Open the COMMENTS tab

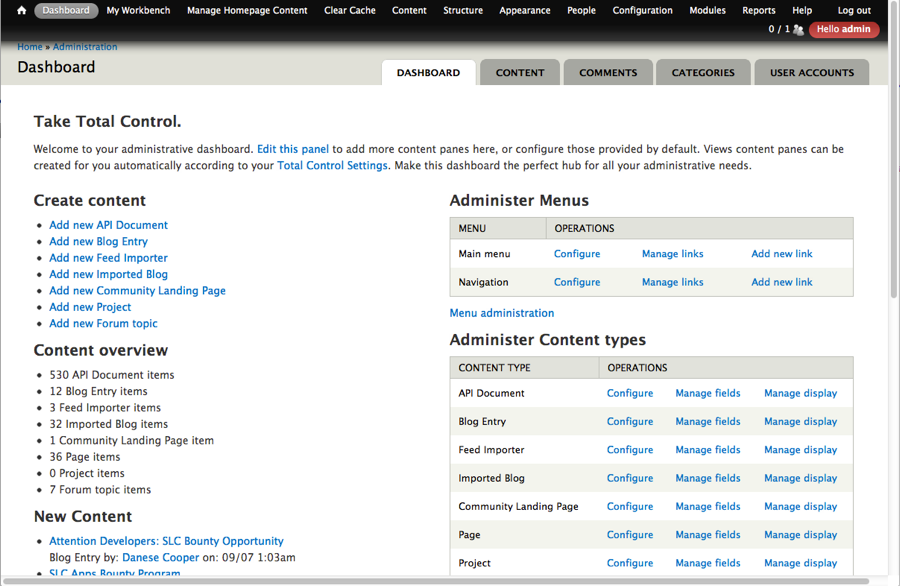click(607, 72)
